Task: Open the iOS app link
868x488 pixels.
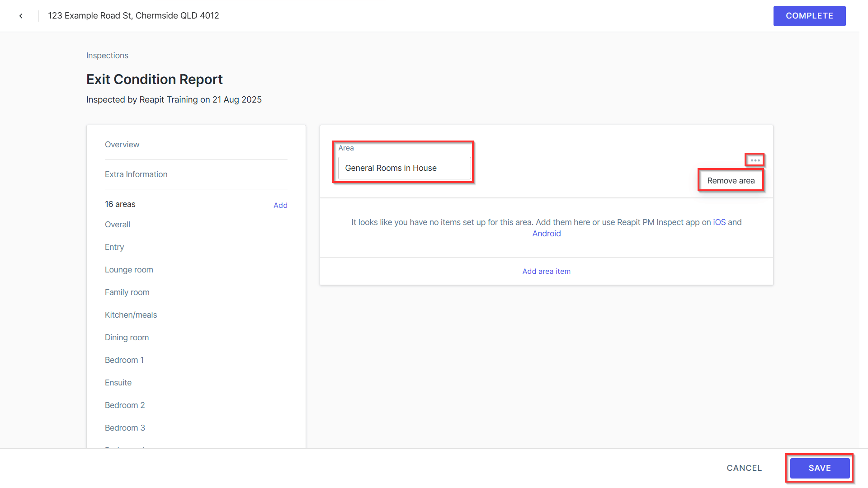Action: [719, 222]
